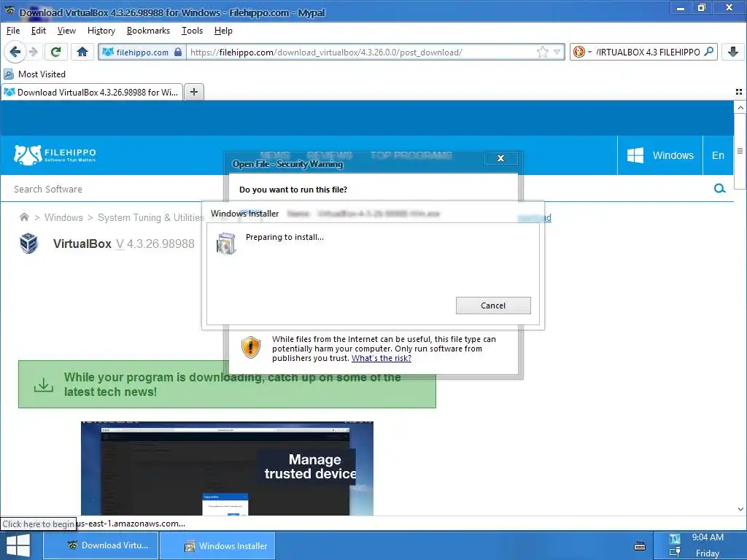Cancel the Windows Installer preparation
The height and width of the screenshot is (560, 747).
click(493, 306)
